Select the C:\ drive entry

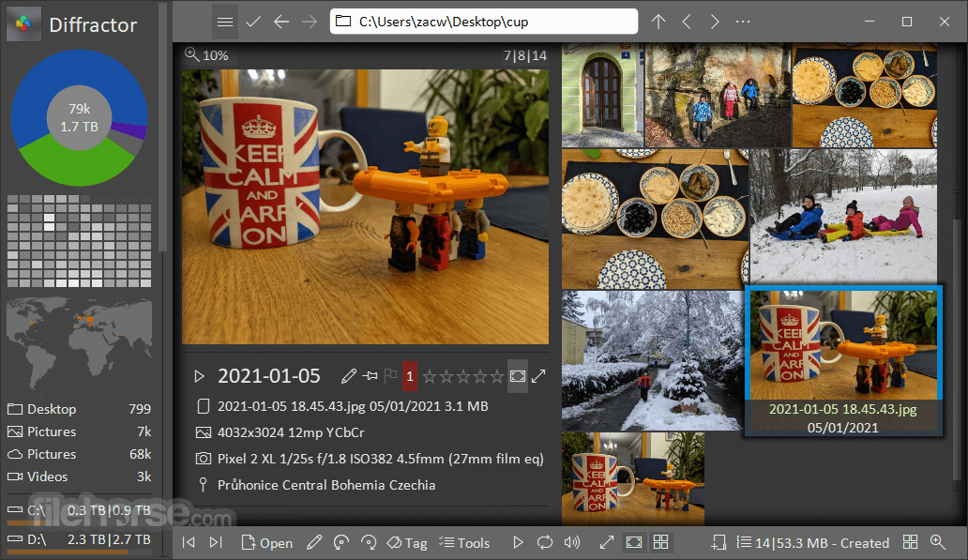pyautogui.click(x=79, y=512)
